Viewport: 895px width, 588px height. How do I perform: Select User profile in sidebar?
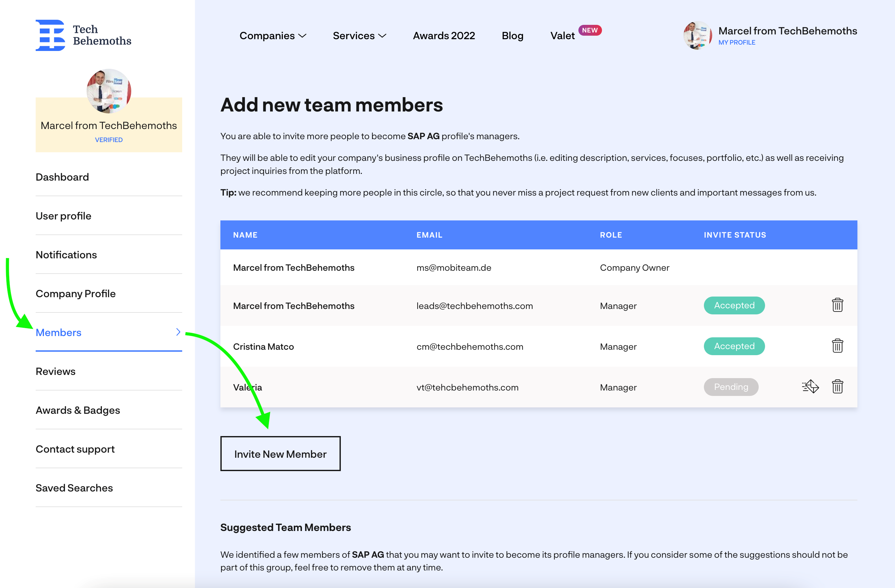[64, 216]
